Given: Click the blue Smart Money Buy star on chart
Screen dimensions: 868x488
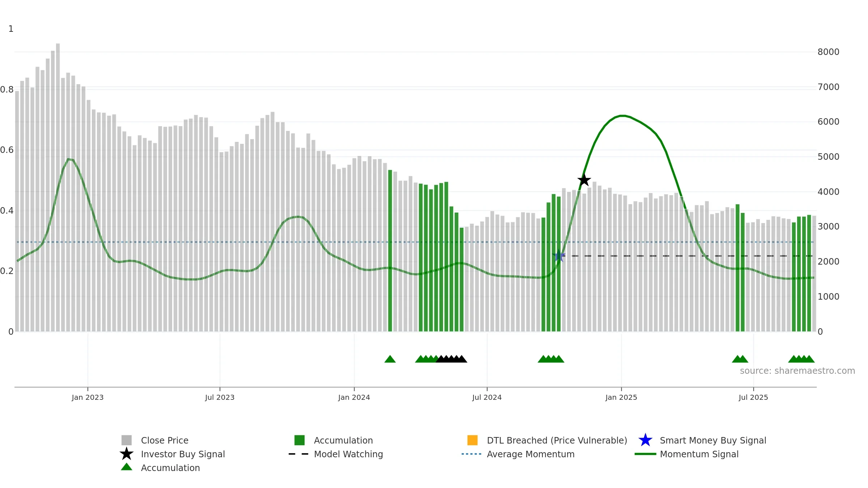Looking at the screenshot, I should pyautogui.click(x=559, y=256).
